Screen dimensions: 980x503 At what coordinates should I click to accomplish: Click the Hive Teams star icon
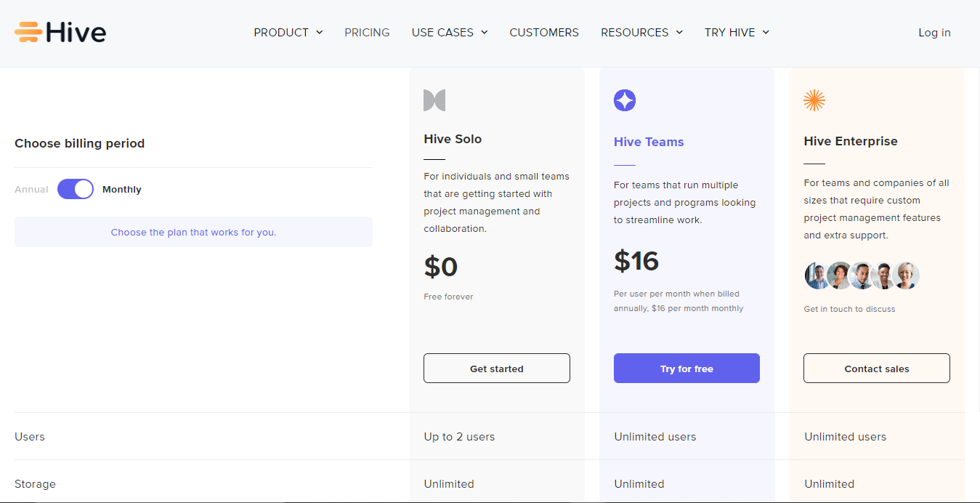pos(625,100)
